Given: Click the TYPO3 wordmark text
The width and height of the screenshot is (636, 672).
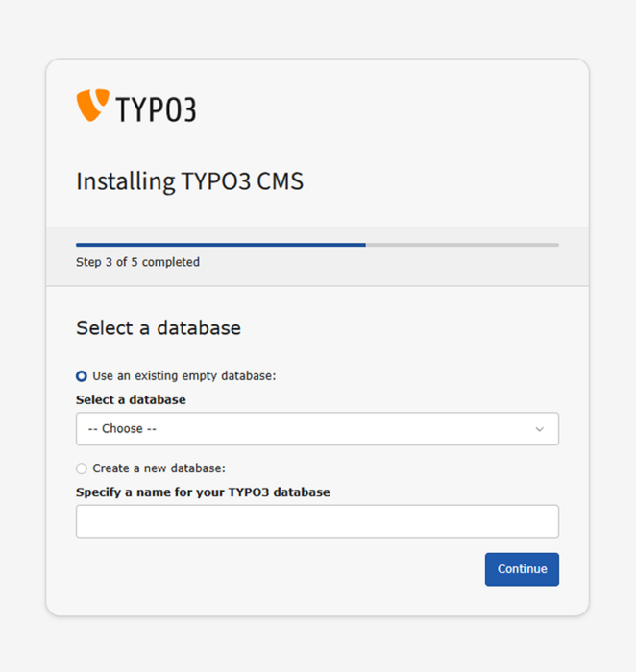Looking at the screenshot, I should (x=156, y=109).
